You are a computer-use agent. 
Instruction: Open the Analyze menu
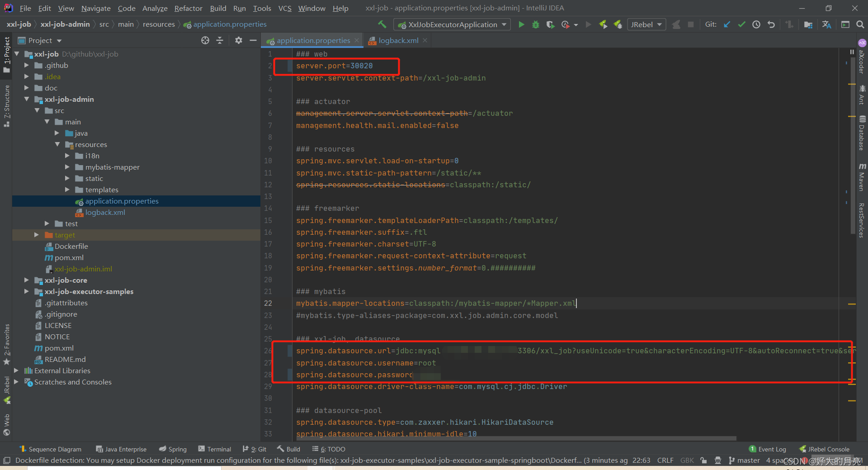(x=155, y=8)
